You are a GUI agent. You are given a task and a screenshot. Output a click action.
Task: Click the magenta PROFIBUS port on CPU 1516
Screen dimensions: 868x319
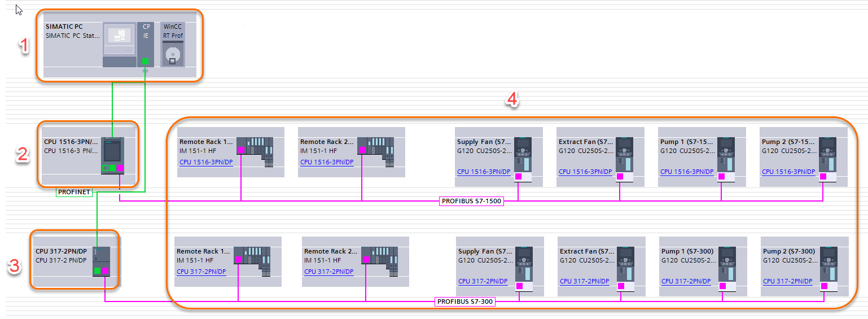(x=120, y=168)
